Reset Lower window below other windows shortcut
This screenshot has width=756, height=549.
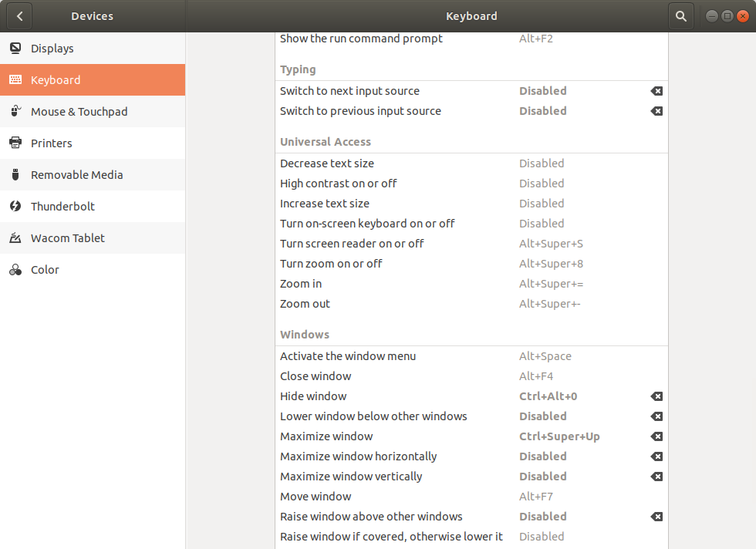point(656,416)
